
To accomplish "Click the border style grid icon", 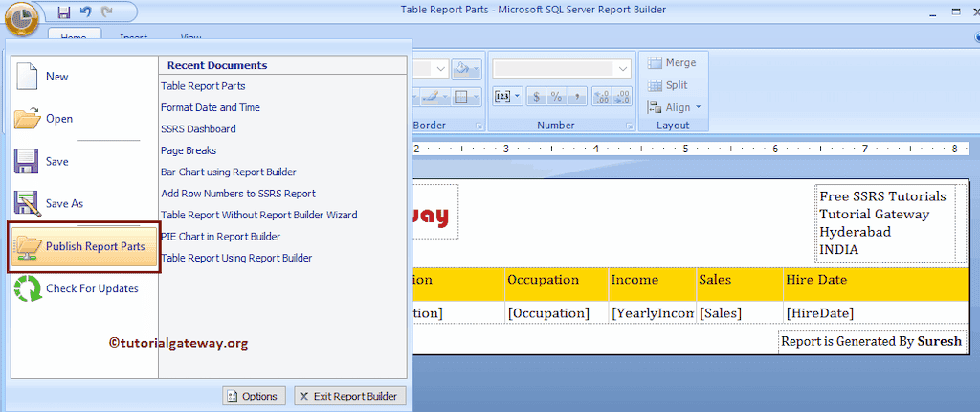I will pos(460,97).
